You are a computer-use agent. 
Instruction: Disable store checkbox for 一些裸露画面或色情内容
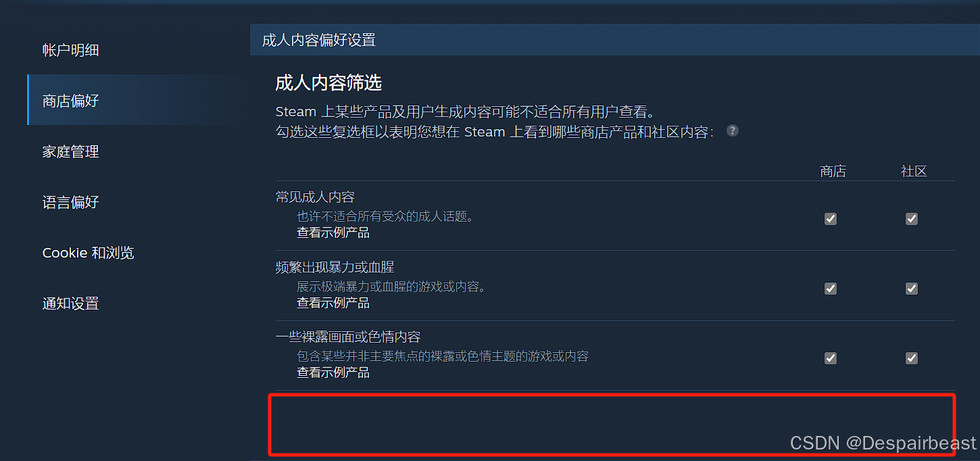(831, 358)
